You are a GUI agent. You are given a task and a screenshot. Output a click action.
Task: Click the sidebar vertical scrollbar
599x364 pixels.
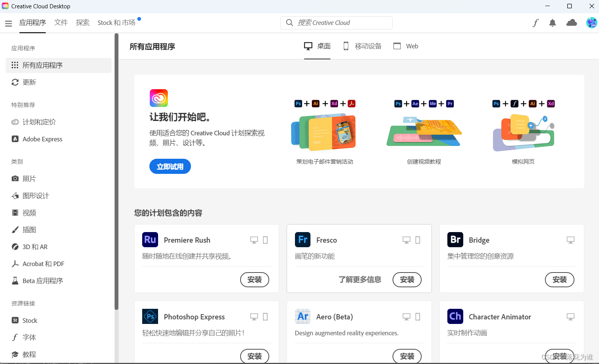[x=116, y=172]
